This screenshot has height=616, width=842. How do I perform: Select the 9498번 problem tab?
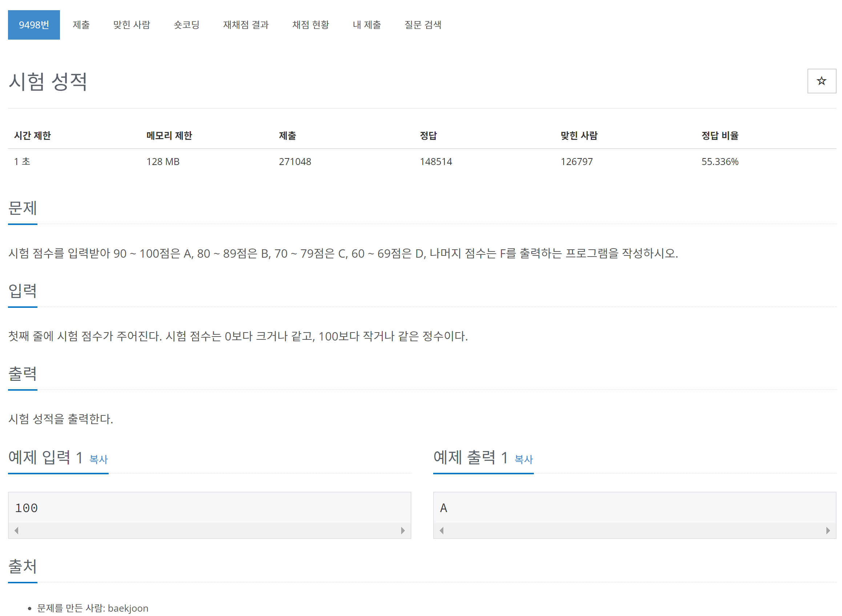tap(34, 25)
